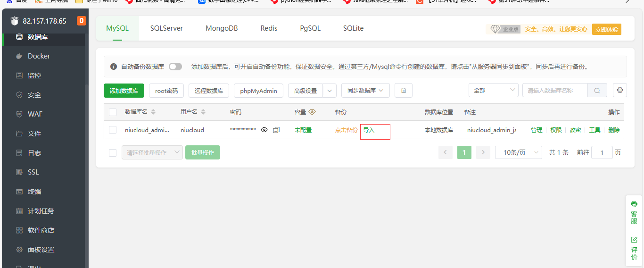Click 管理 in the niucloud row
644x268 pixels.
(537, 130)
